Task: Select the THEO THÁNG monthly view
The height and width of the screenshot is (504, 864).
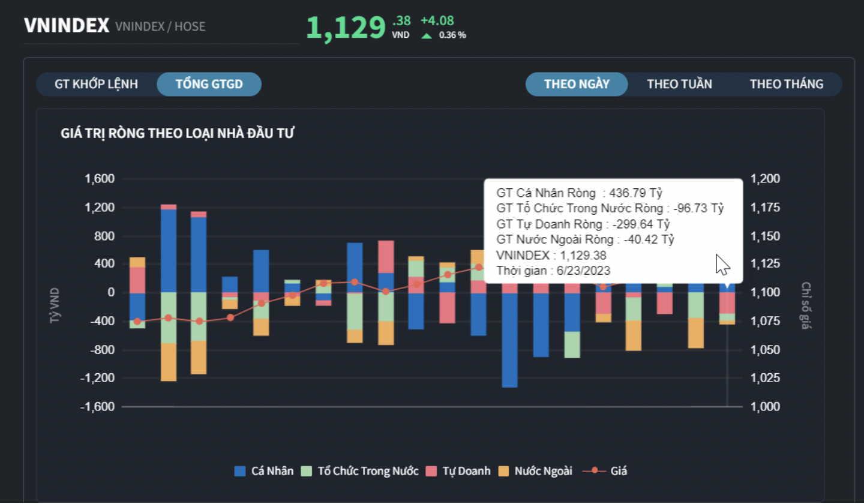Action: pos(786,84)
